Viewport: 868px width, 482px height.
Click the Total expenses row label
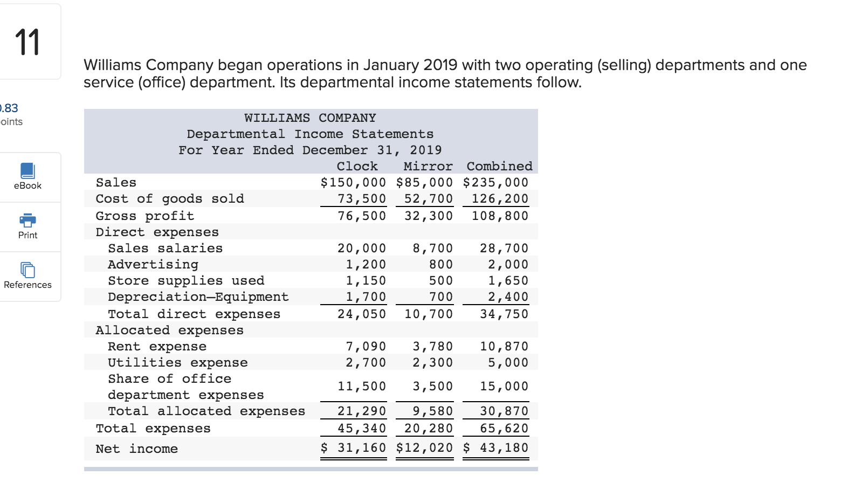[x=153, y=428]
